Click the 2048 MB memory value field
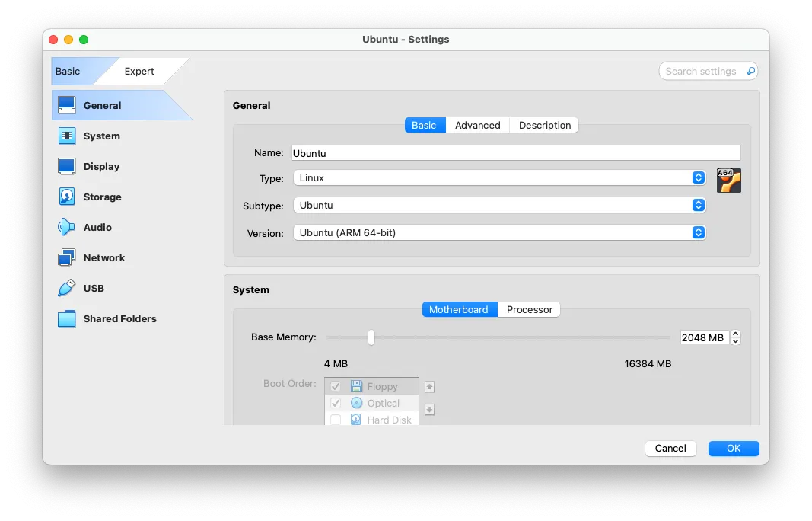This screenshot has height=521, width=812. (x=704, y=337)
